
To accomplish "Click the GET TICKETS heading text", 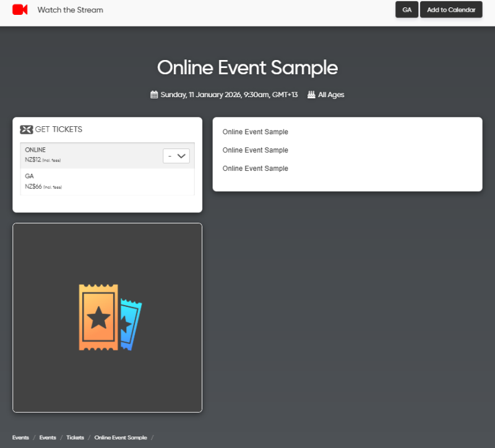I will (59, 129).
